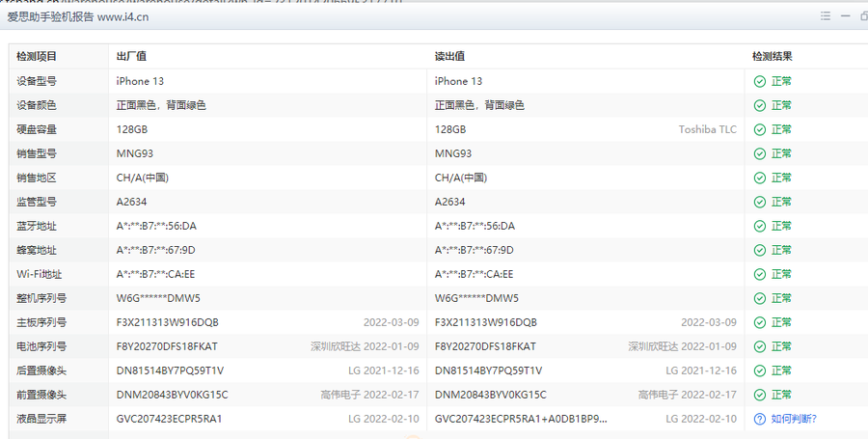Click the blue question mark icon in 液晶显示屏 row
The height and width of the screenshot is (439, 868).
tap(760, 419)
